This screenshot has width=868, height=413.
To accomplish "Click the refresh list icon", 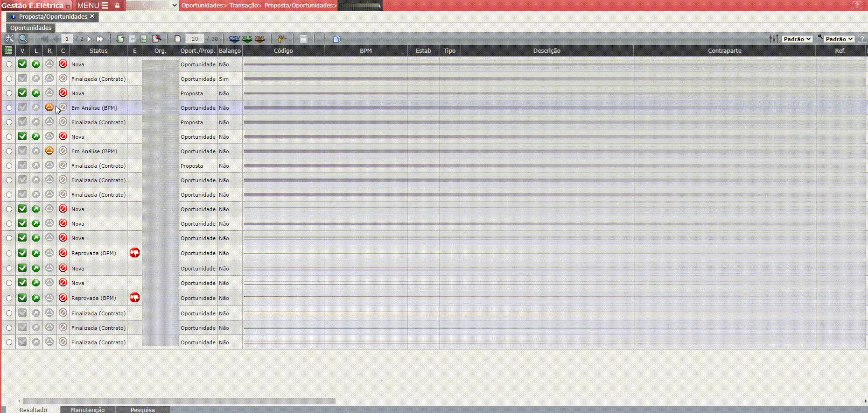I will [120, 39].
